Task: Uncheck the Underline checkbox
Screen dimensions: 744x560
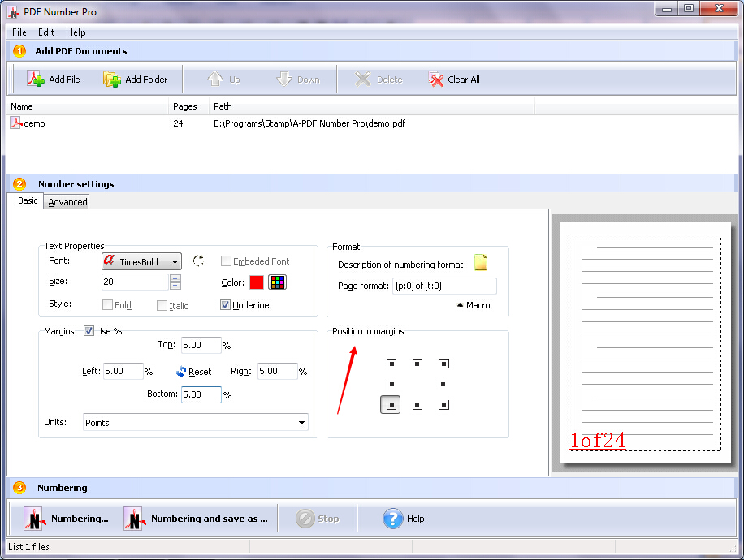Action: coord(225,305)
